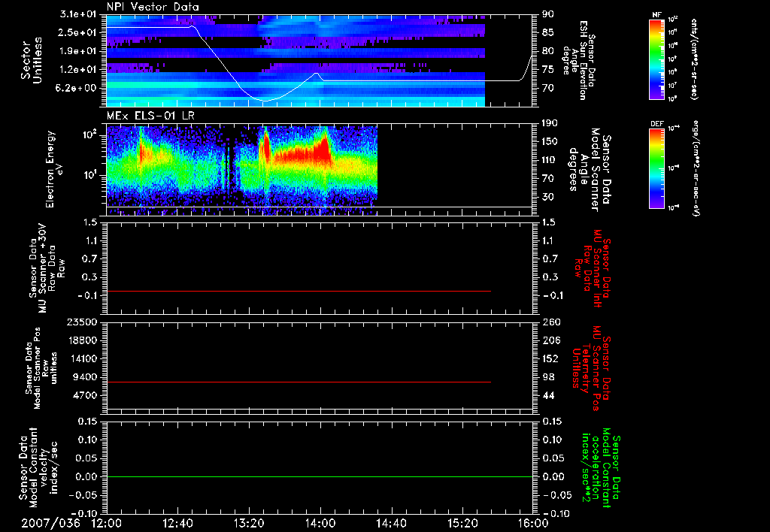Click the NPI sector spectrogram plot
The height and width of the screenshot is (532, 770).
pos(296,60)
